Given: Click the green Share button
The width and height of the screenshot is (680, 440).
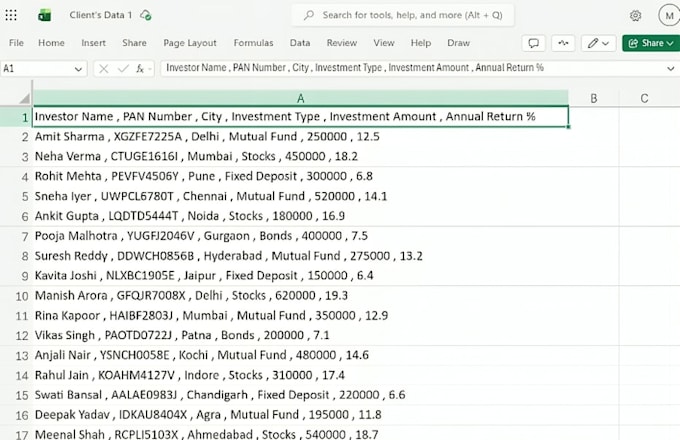Looking at the screenshot, I should (651, 43).
